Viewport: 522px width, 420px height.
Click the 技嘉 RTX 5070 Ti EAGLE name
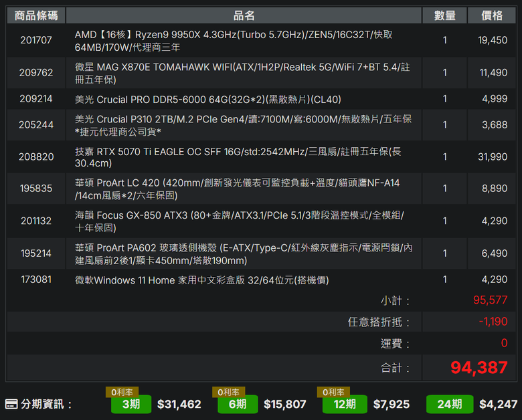point(238,157)
